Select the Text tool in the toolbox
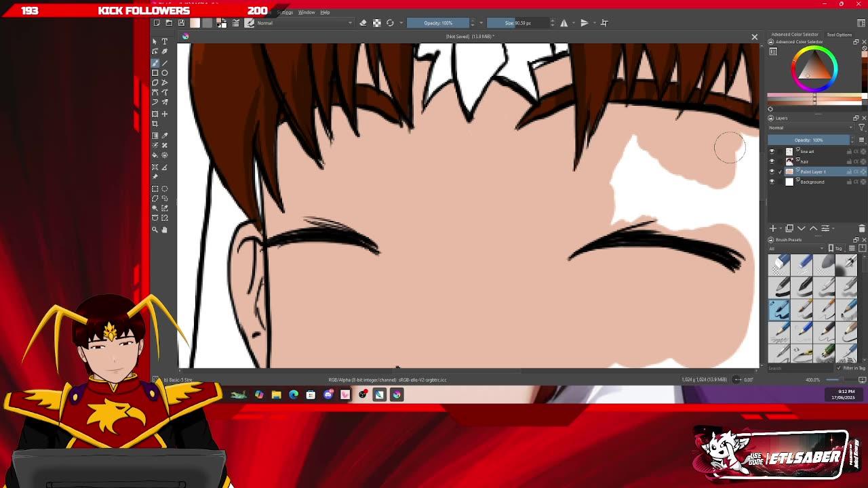This screenshot has height=488, width=868. point(165,41)
